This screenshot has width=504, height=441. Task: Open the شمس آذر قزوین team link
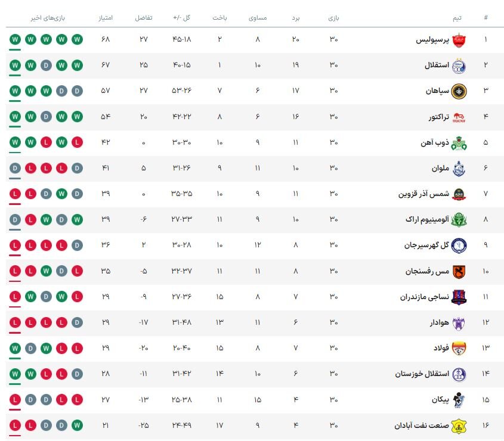[421, 194]
